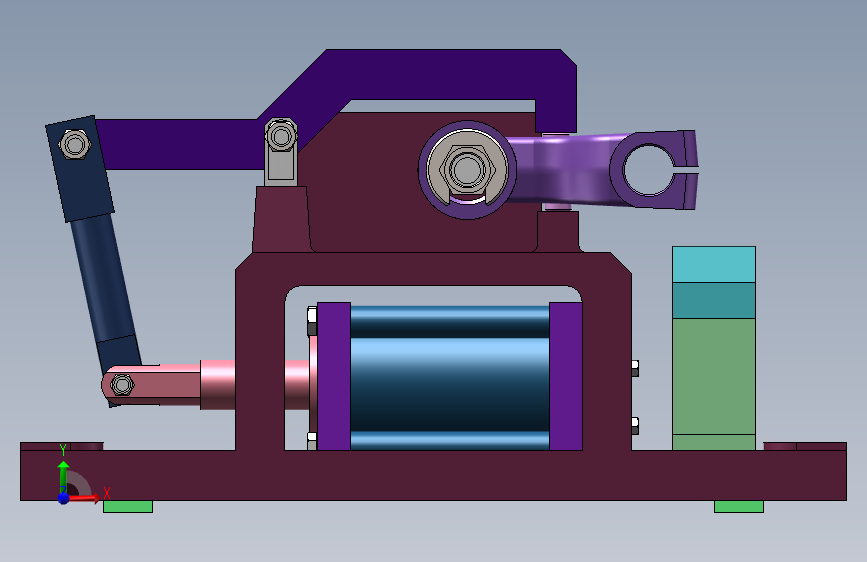Click the green Y axis arrow of triad

tap(63, 476)
